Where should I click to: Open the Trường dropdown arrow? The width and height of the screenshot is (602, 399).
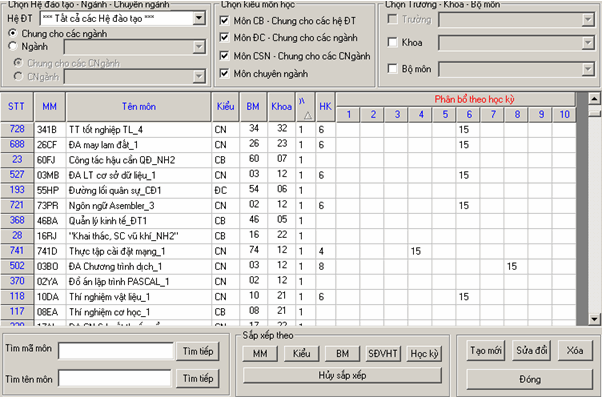[x=588, y=20]
